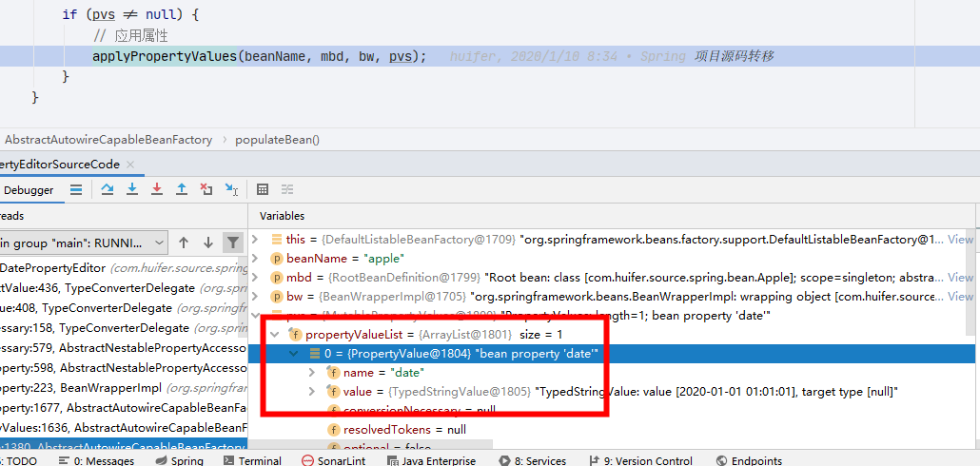Select previous frame with up arrow
This screenshot has height=466, width=980.
pos(183,243)
